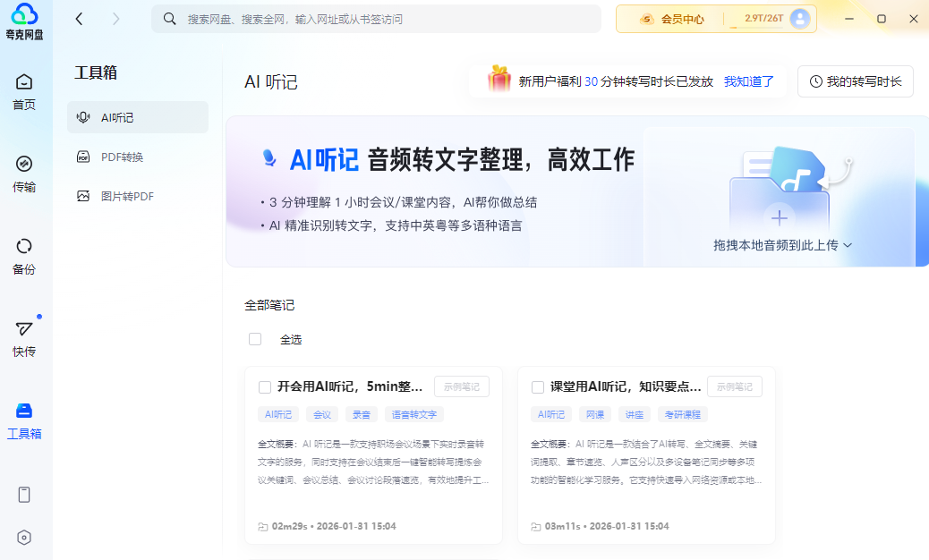Expand 拖拽本地音频到此上传 dropdown
The width and height of the screenshot is (929, 560).
tap(783, 244)
